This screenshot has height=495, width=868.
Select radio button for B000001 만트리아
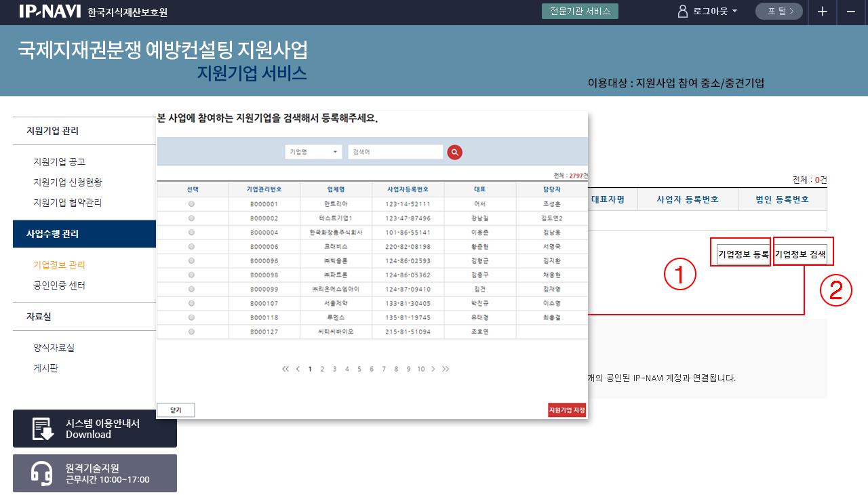pyautogui.click(x=191, y=203)
